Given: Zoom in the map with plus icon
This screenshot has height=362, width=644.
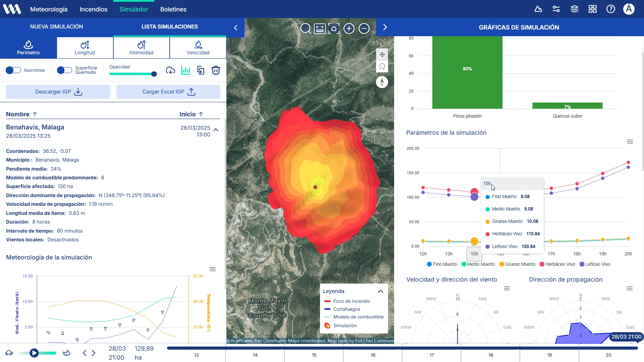Looking at the screenshot, I should pos(349,28).
